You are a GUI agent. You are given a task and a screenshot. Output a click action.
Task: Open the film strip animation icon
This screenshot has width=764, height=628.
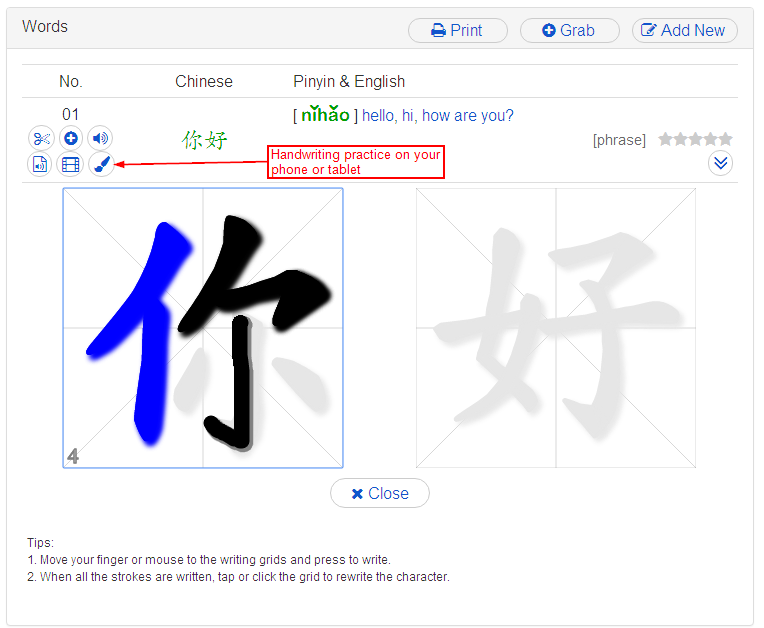[x=70, y=164]
